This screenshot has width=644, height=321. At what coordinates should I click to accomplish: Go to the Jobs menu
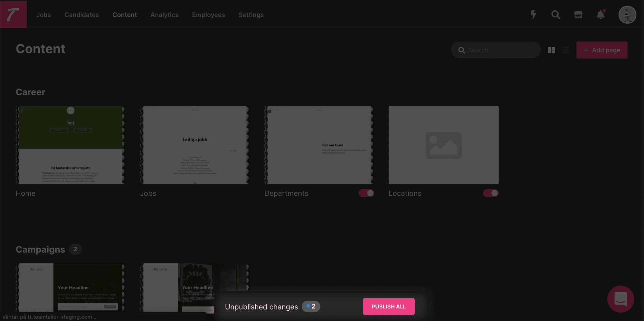point(43,15)
